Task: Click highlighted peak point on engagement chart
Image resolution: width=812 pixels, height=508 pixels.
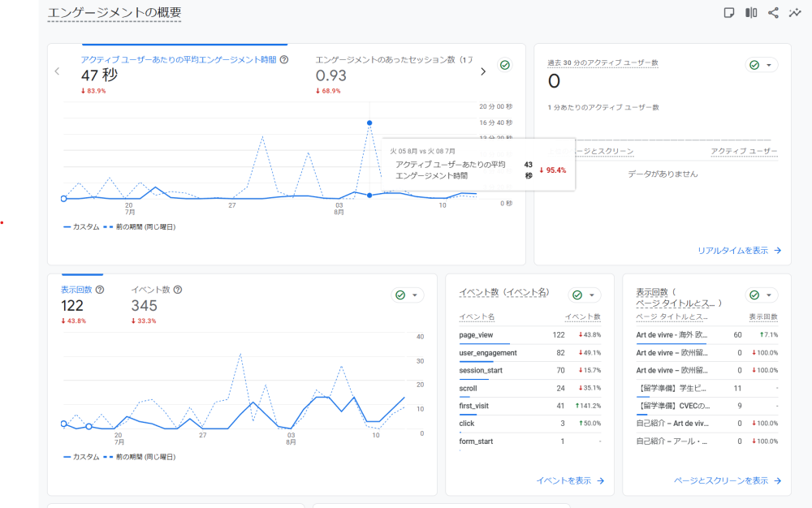Action: pos(369,123)
